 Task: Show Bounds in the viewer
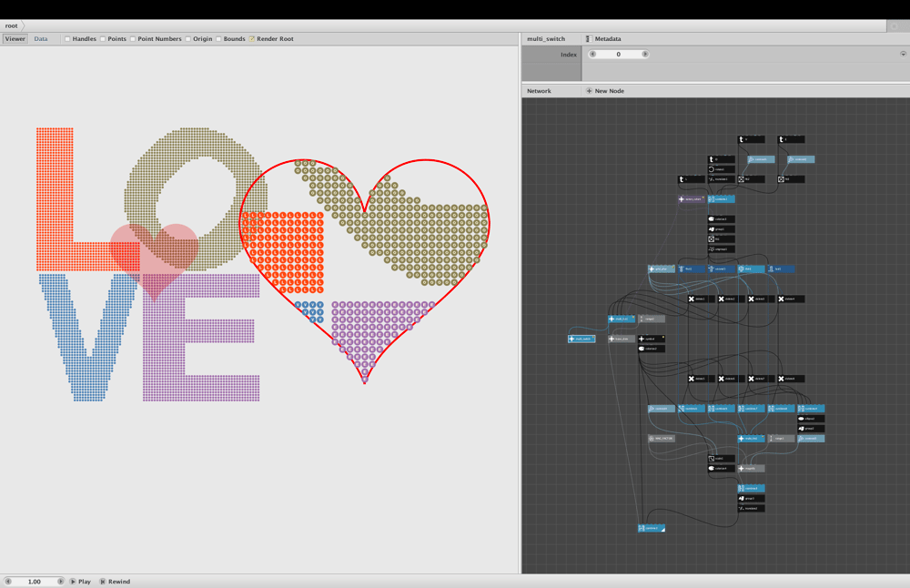point(218,39)
